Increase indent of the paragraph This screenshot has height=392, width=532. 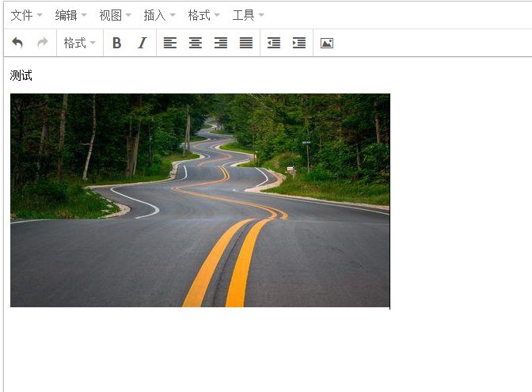tap(299, 43)
